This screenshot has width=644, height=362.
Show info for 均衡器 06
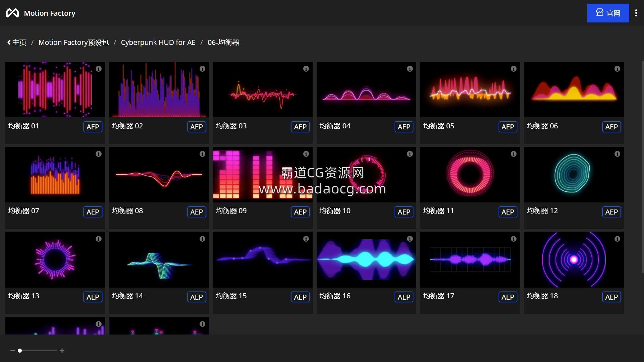pyautogui.click(x=617, y=69)
